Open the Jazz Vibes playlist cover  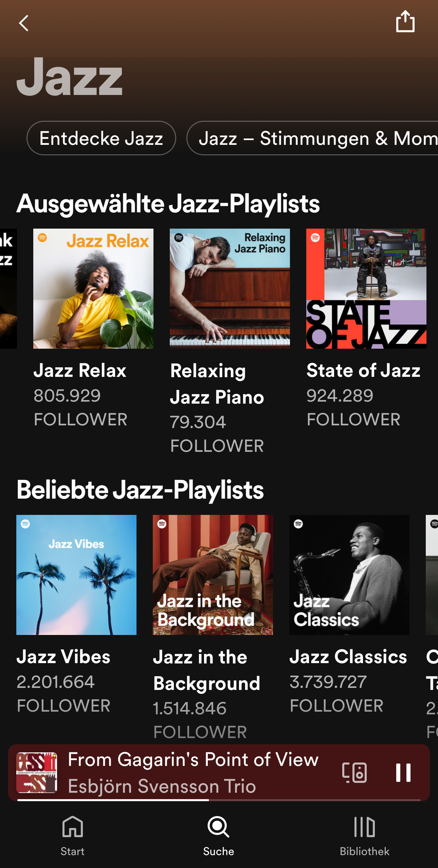(x=76, y=575)
